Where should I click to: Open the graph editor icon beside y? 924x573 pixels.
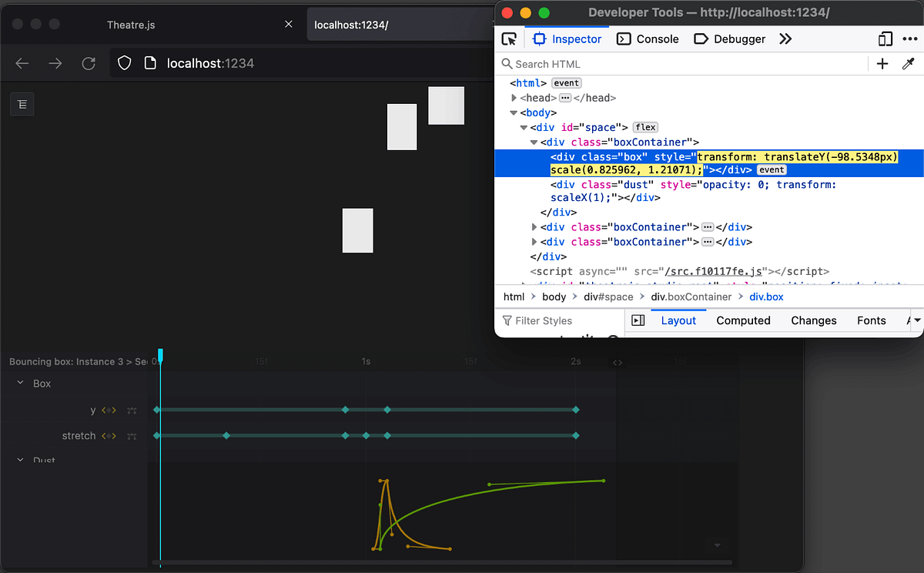click(131, 410)
